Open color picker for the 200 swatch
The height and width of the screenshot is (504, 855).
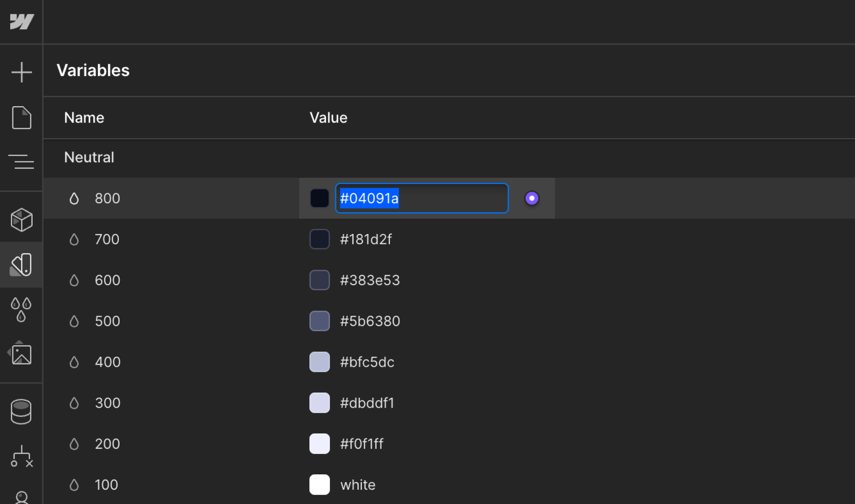tap(319, 444)
